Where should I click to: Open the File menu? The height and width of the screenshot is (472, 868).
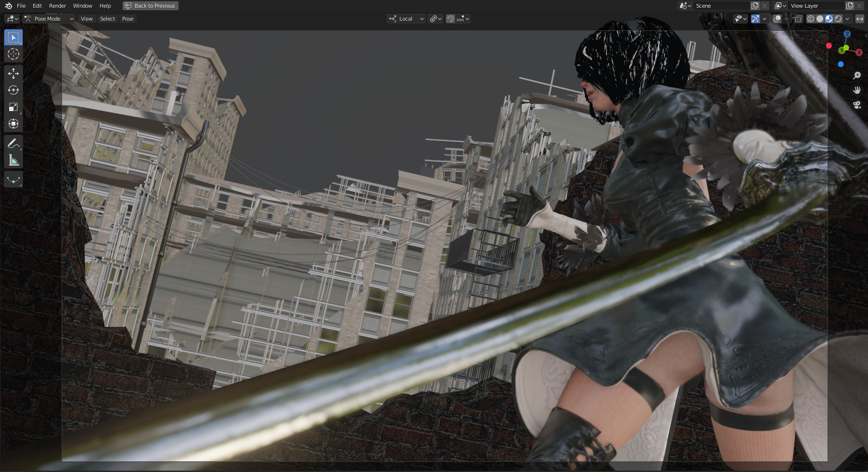tap(21, 6)
